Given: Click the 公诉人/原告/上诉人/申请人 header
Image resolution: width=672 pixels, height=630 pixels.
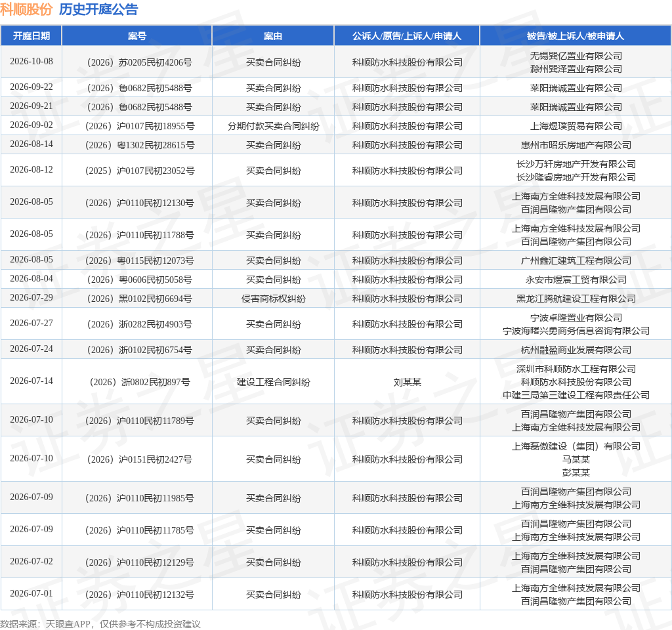Looking at the screenshot, I should [x=407, y=36].
